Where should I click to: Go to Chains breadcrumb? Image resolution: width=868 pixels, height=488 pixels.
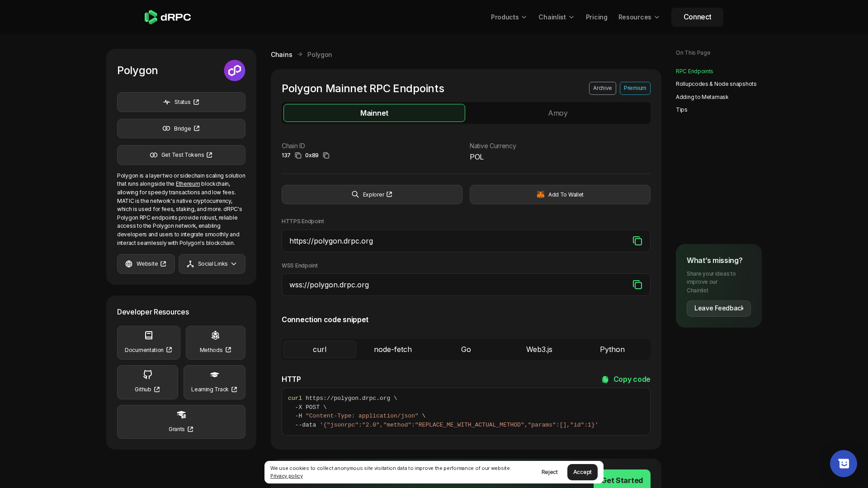282,55
